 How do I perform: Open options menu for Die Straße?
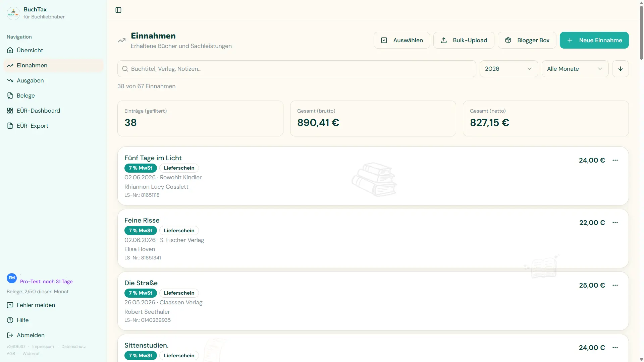(x=615, y=285)
